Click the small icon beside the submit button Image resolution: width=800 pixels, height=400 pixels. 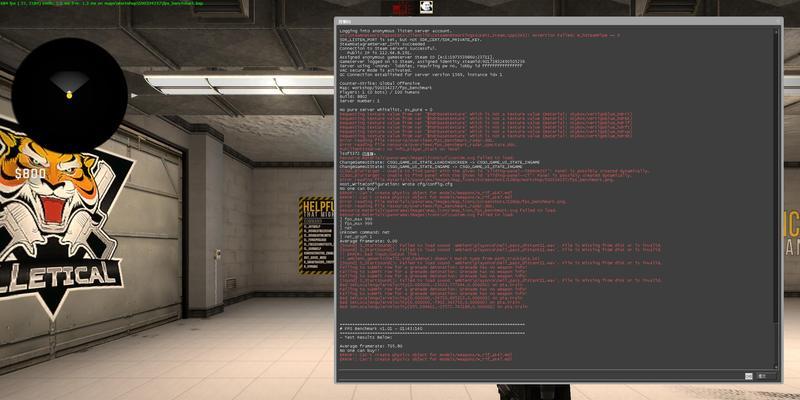click(748, 377)
